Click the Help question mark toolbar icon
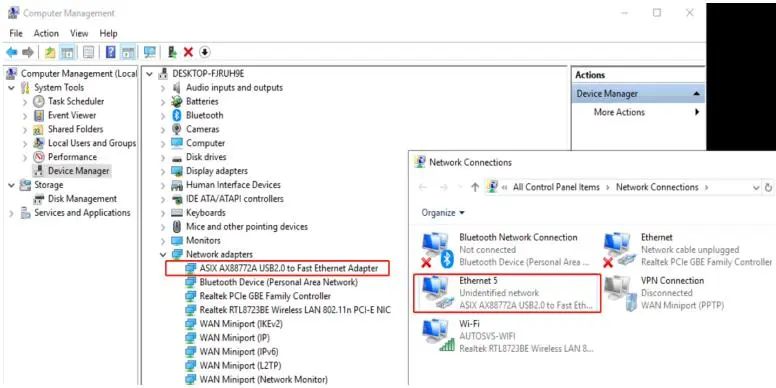 [111, 52]
